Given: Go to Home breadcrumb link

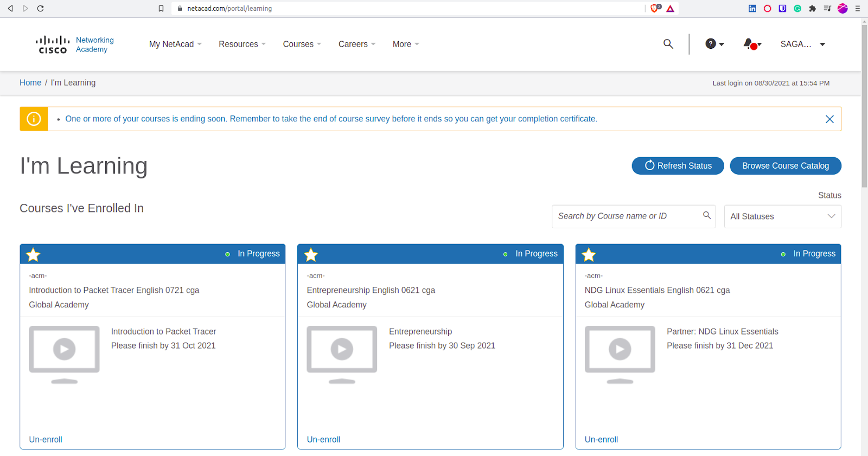Looking at the screenshot, I should [30, 82].
